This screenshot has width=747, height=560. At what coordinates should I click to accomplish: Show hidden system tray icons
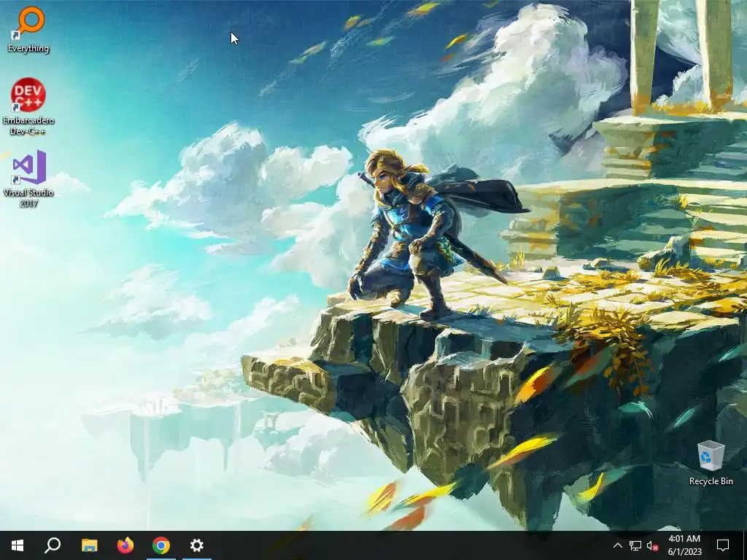pos(617,545)
